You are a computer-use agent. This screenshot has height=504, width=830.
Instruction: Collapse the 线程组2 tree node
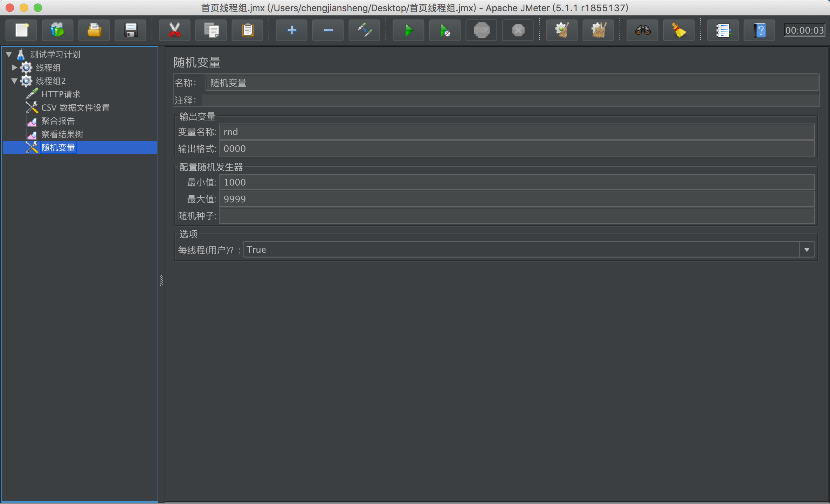pos(14,81)
